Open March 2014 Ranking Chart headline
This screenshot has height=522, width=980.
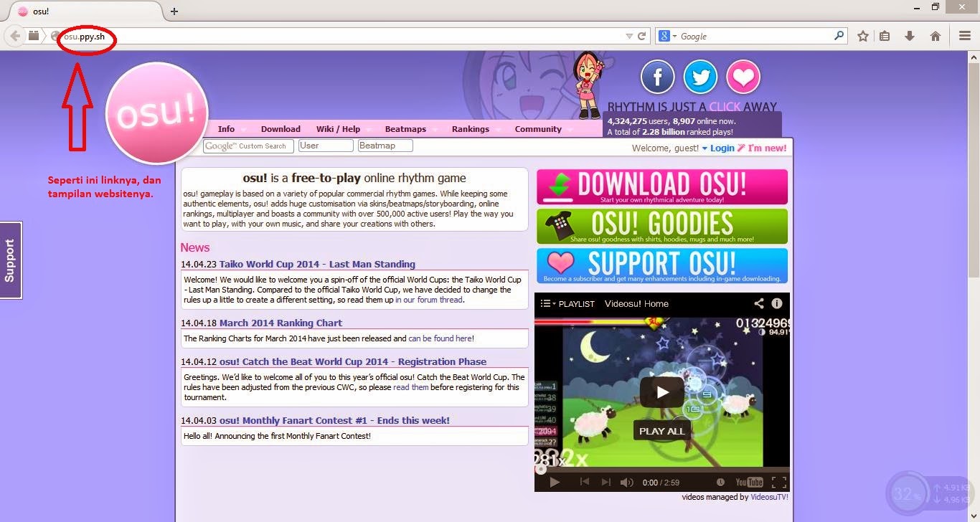coord(281,323)
